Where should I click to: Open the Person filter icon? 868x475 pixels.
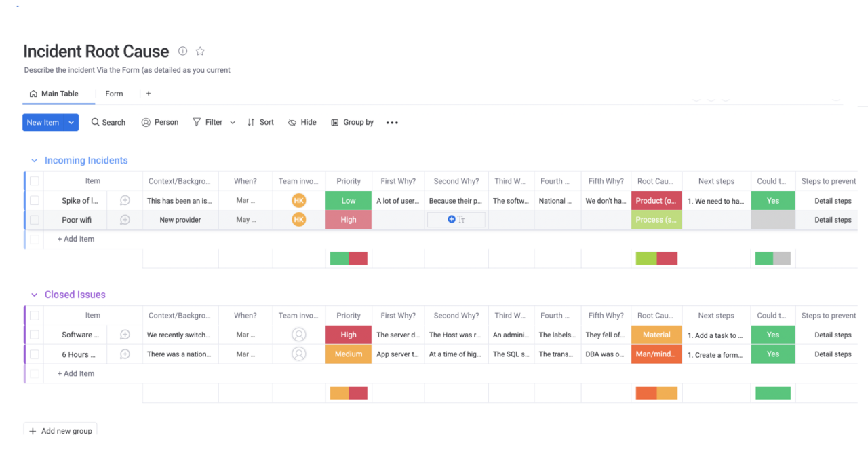(x=146, y=123)
